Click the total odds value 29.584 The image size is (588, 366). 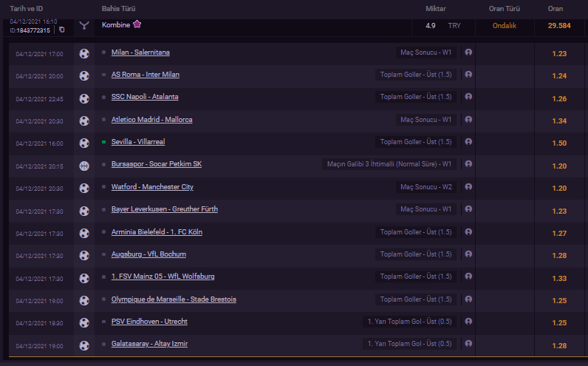point(559,26)
